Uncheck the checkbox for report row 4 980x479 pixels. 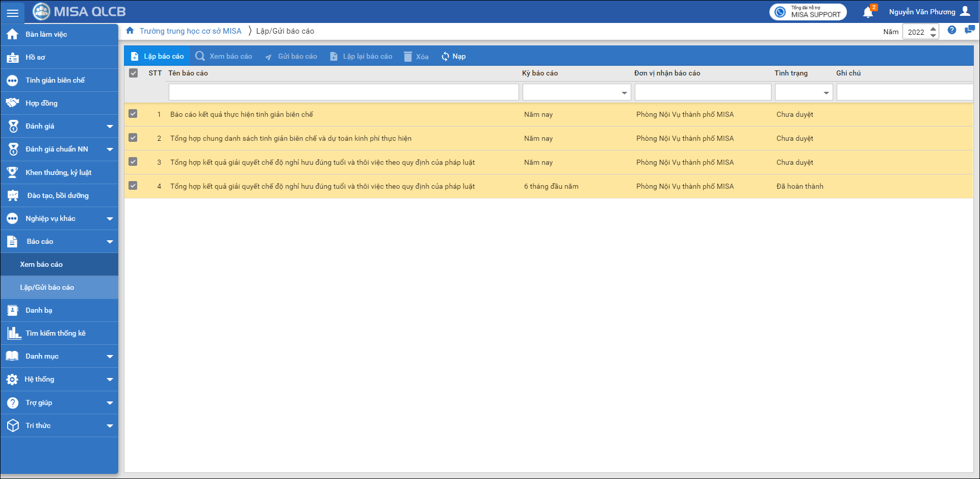coord(133,186)
